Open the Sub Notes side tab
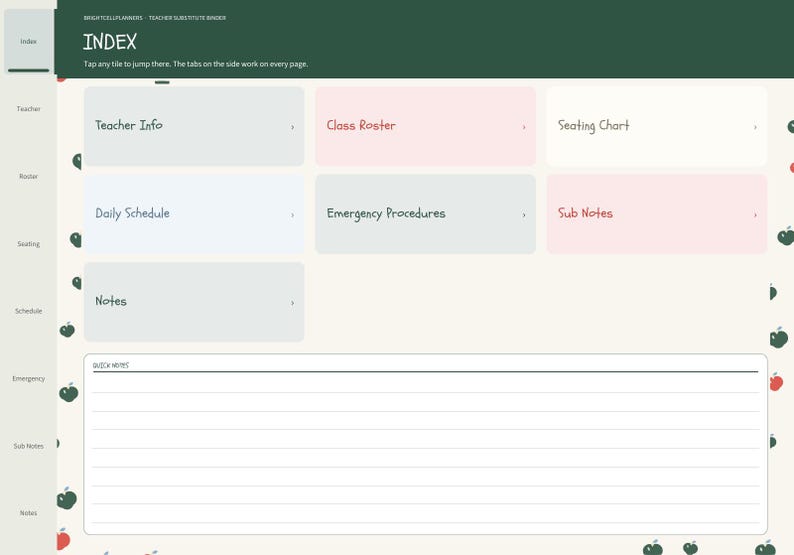 [28, 446]
